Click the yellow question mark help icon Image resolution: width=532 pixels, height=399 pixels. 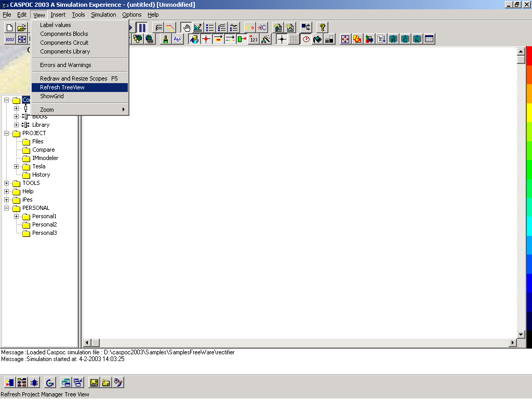pyautogui.click(x=322, y=28)
